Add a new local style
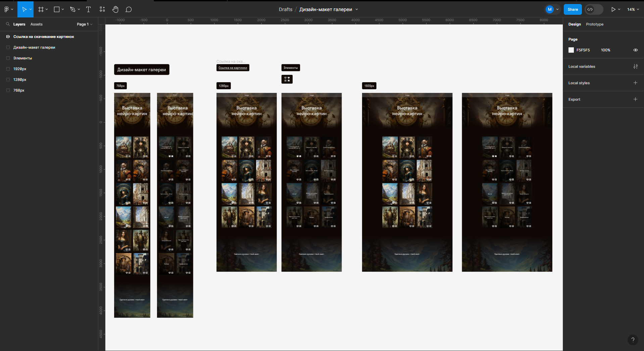 click(x=635, y=83)
